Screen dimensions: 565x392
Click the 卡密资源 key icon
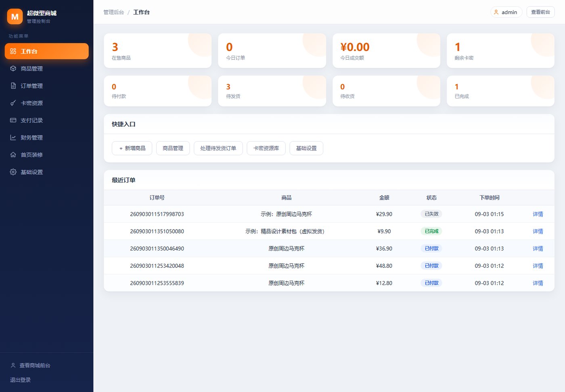pos(13,103)
